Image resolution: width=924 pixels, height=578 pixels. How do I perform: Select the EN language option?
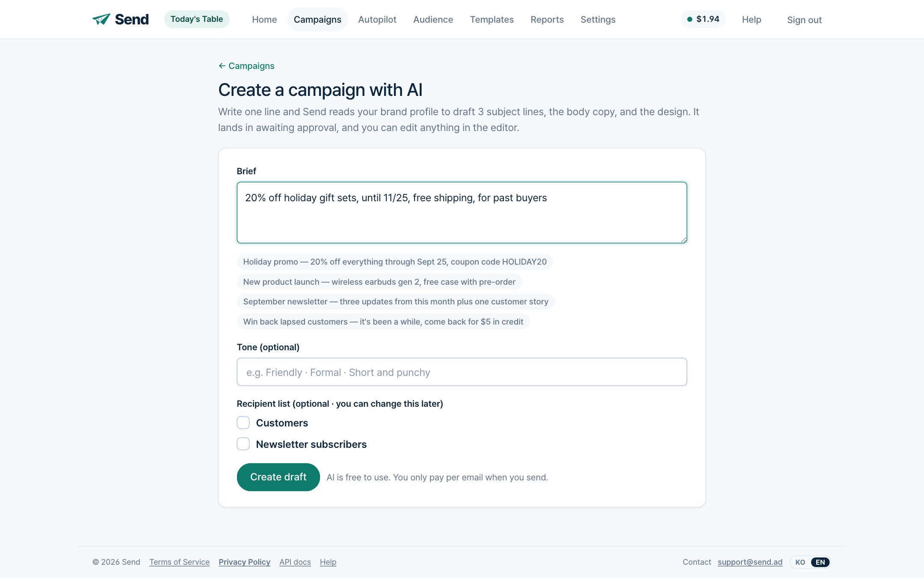(x=820, y=562)
